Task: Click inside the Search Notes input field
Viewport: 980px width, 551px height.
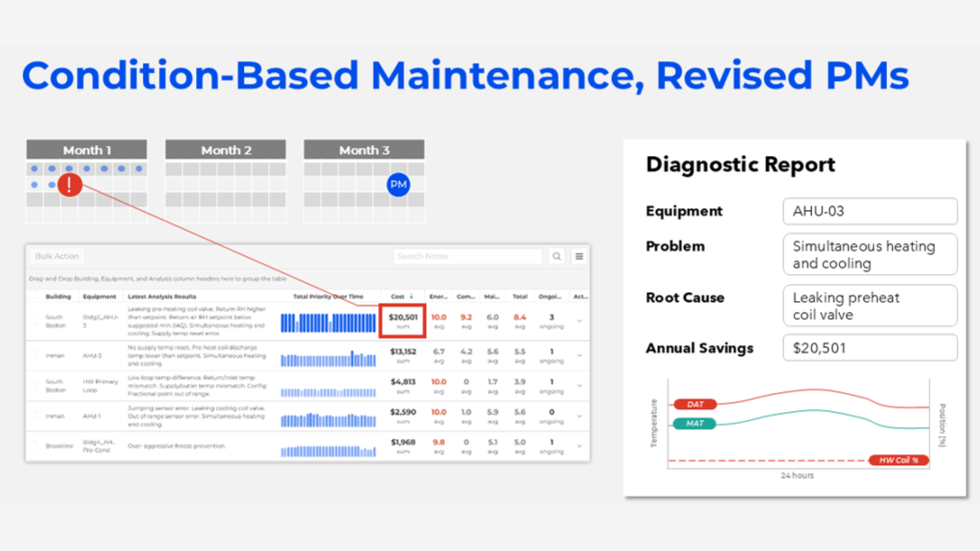Action: [467, 256]
